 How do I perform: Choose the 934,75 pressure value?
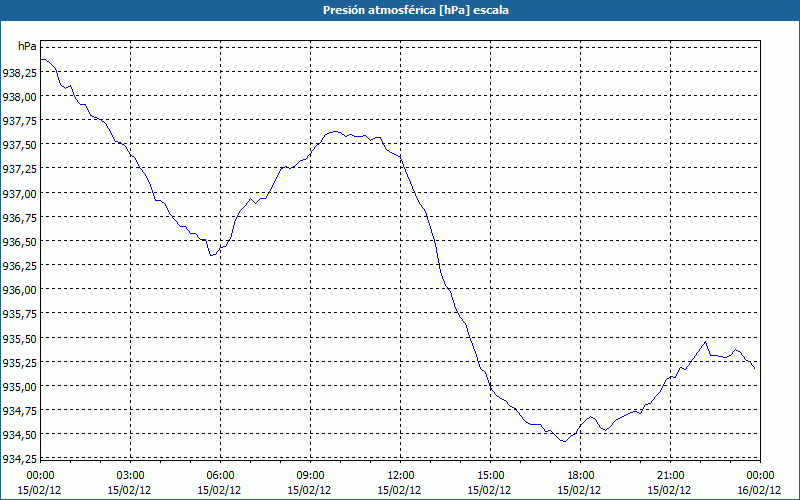[x=19, y=411]
